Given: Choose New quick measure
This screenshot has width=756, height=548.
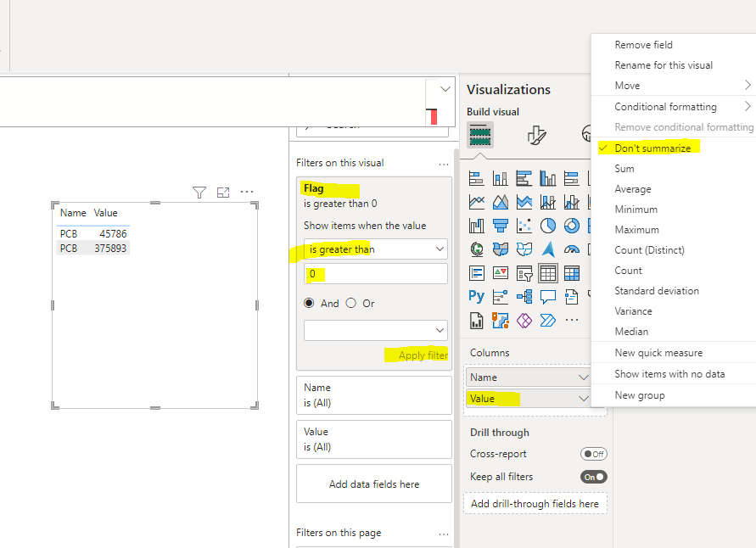Looking at the screenshot, I should (x=658, y=353).
